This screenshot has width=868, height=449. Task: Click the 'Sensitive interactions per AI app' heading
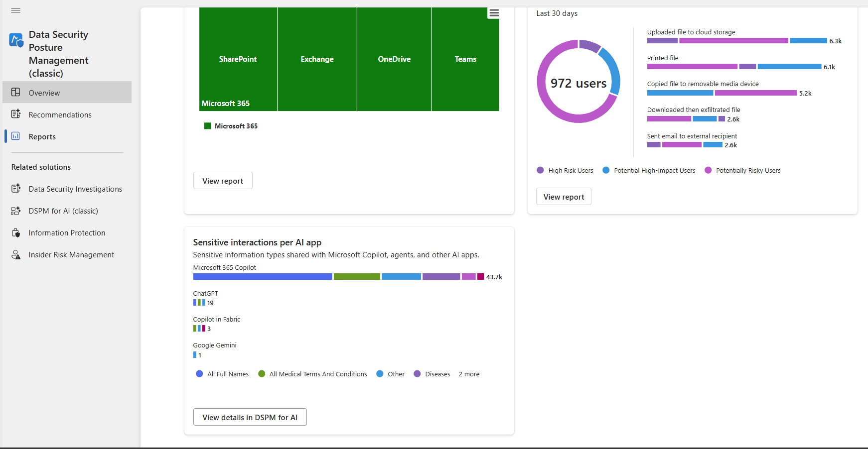[x=257, y=242]
